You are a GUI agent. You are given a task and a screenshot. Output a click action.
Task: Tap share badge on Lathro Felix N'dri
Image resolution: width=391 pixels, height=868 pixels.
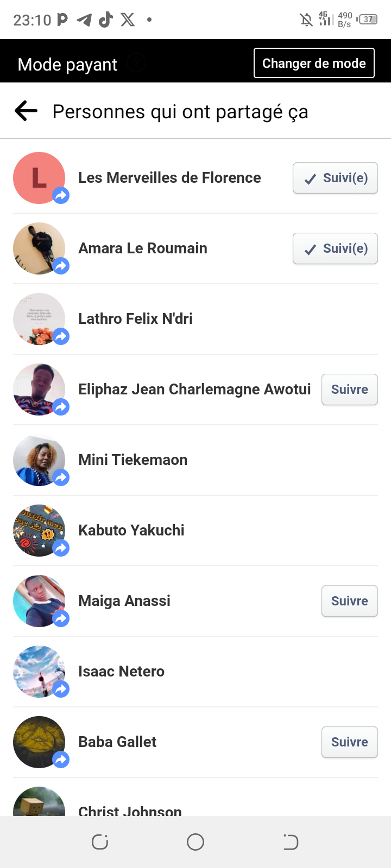[x=61, y=336]
